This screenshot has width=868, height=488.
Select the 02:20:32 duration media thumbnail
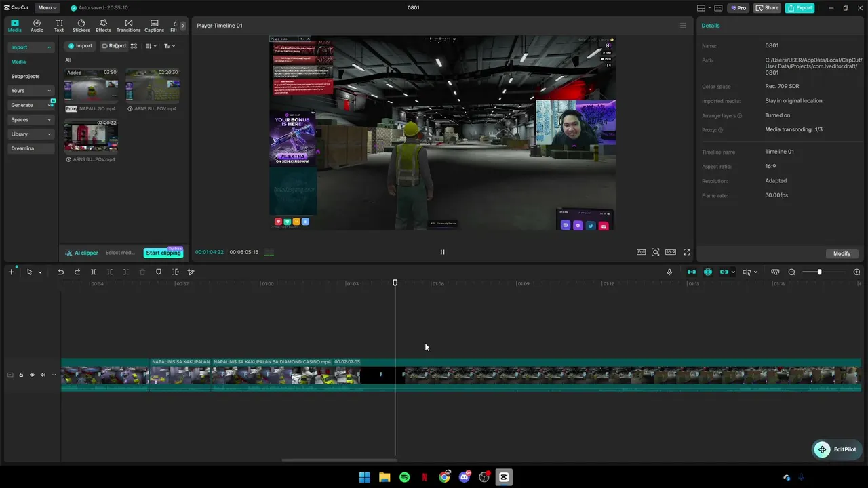coord(91,136)
